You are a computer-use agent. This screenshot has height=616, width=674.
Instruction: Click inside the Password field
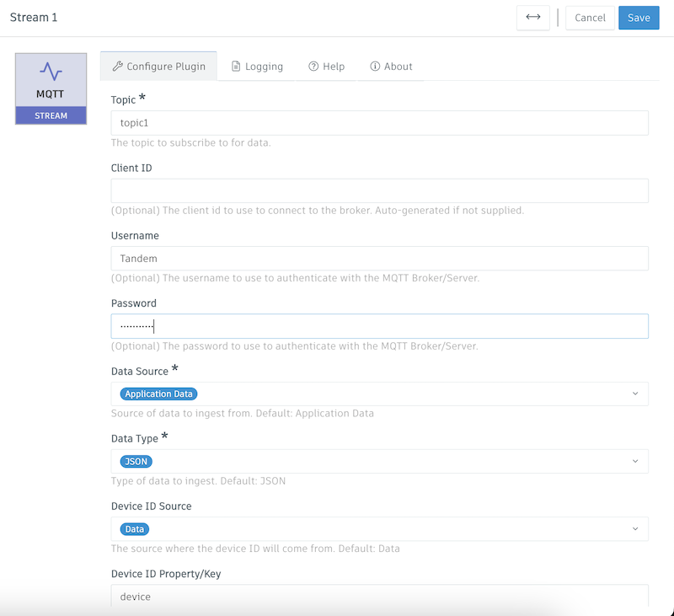(380, 326)
